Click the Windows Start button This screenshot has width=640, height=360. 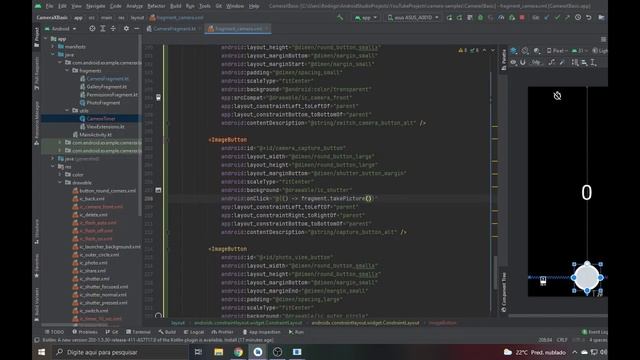41,352
